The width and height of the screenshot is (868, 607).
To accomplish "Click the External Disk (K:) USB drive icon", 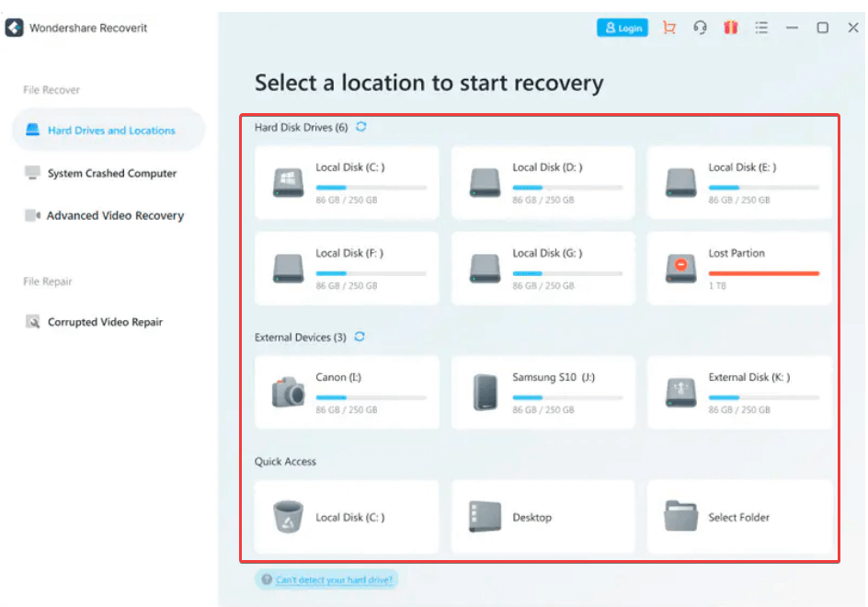I will click(x=681, y=392).
